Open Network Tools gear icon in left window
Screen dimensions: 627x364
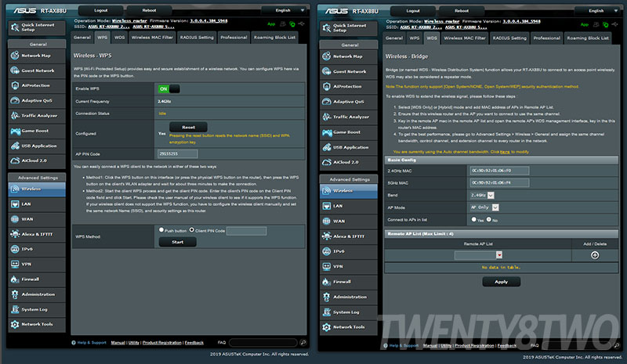[x=15, y=324]
